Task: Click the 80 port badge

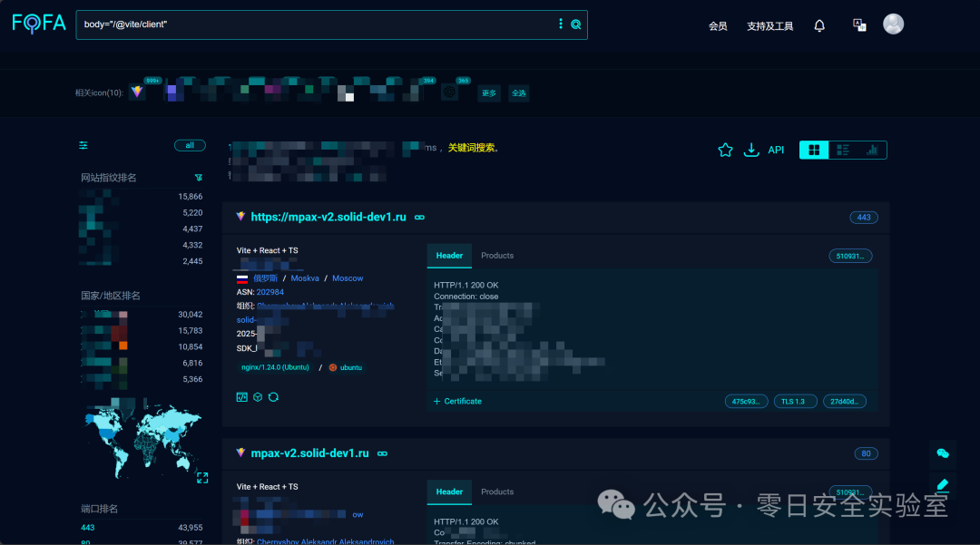Action: (866, 453)
